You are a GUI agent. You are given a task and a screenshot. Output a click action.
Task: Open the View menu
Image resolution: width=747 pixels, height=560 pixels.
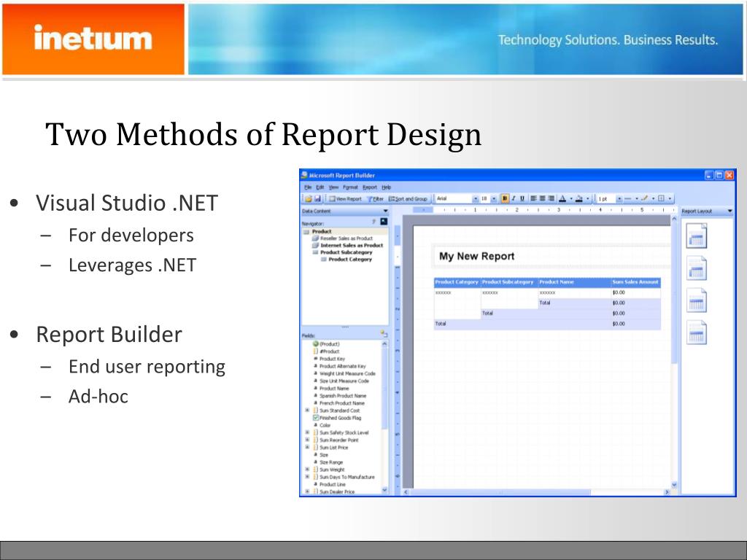[333, 187]
